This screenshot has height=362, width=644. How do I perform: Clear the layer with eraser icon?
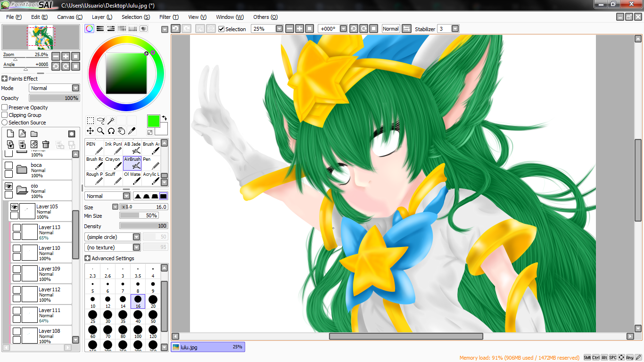[34, 144]
